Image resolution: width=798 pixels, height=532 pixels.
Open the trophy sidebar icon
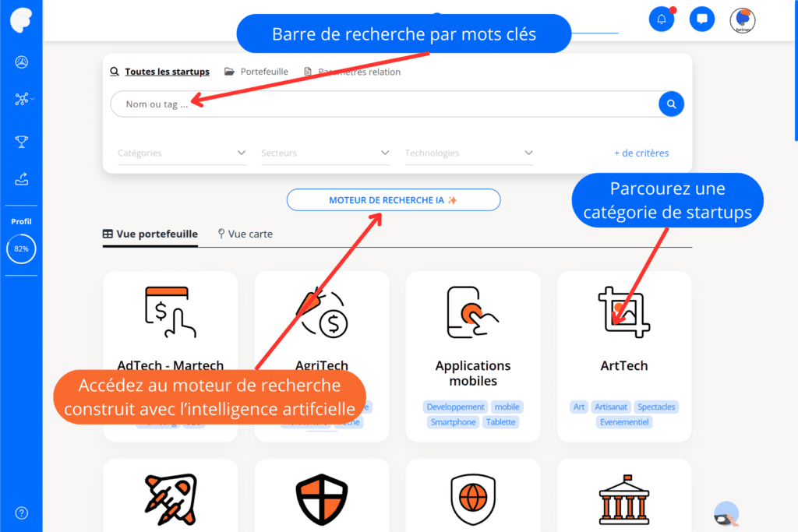(x=21, y=142)
